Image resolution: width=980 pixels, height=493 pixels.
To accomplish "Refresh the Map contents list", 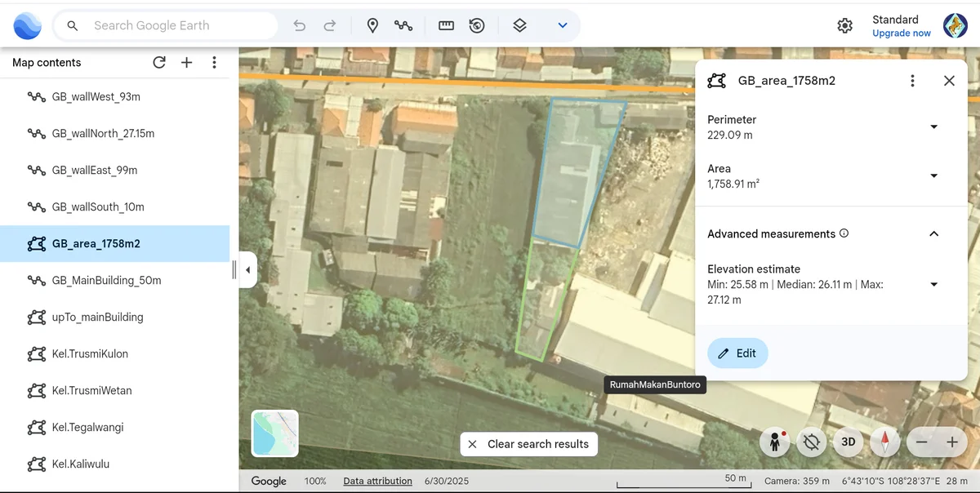I will tap(159, 63).
